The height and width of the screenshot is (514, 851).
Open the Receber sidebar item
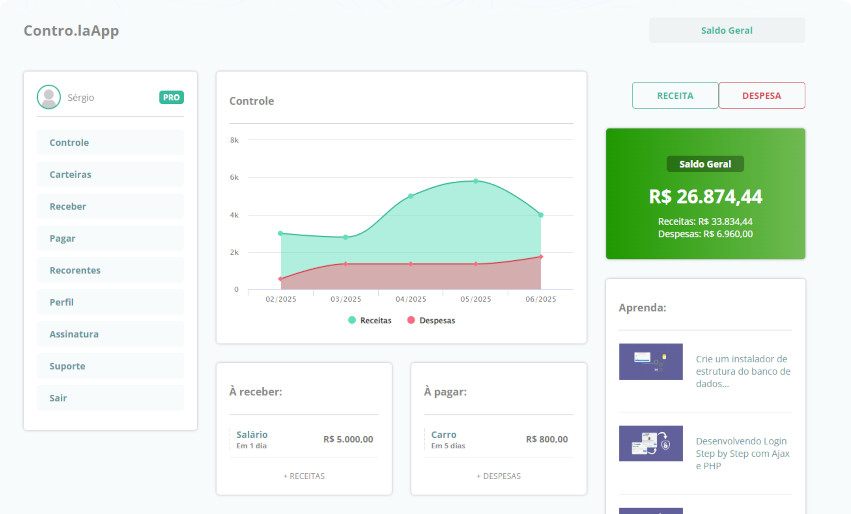pyautogui.click(x=110, y=206)
